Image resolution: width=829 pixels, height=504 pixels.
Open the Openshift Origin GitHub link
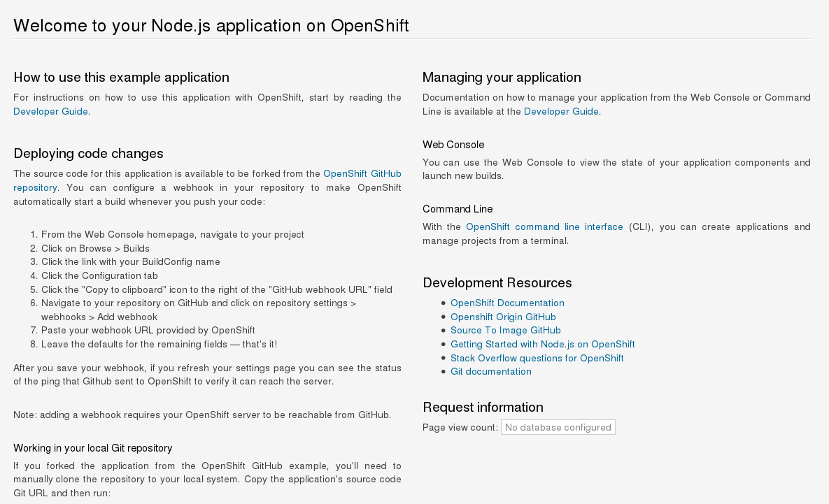click(503, 317)
